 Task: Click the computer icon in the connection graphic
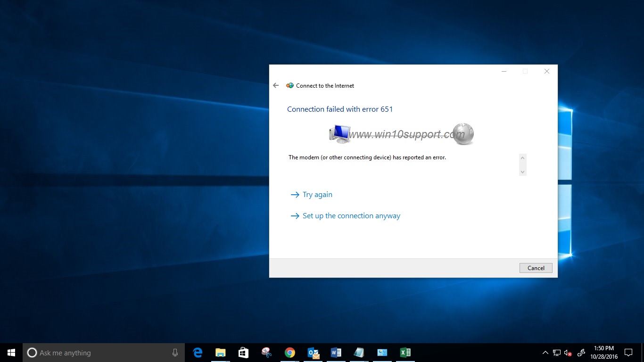(x=339, y=134)
